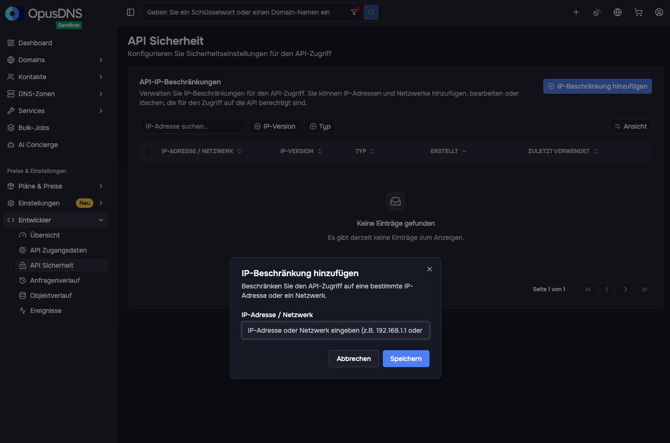Open Dashboard from the sidebar
Image resolution: width=670 pixels, height=443 pixels.
pos(56,43)
